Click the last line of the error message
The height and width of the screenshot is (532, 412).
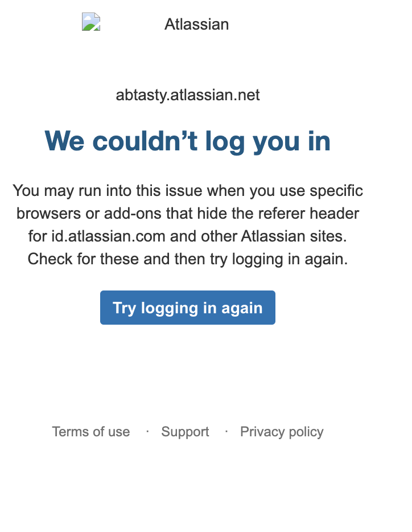[x=188, y=259]
